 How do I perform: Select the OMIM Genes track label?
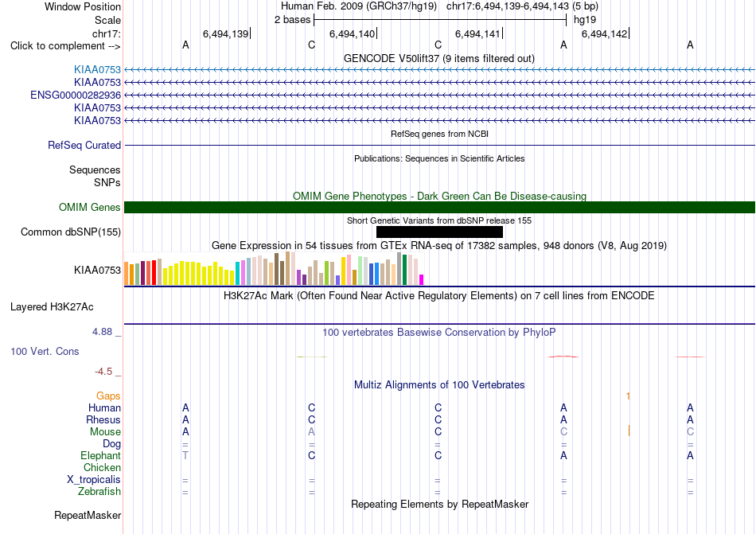click(x=90, y=207)
